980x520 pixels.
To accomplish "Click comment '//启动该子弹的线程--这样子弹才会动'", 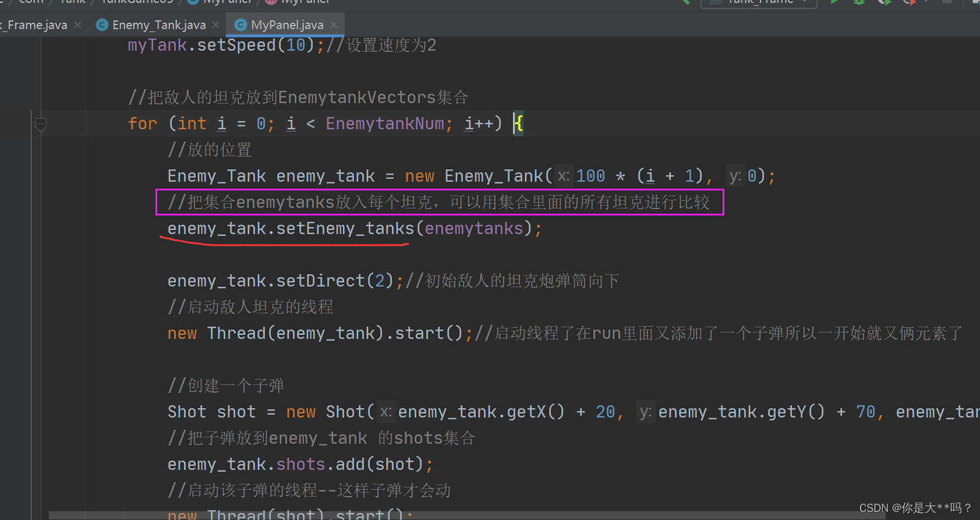I will (x=309, y=490).
